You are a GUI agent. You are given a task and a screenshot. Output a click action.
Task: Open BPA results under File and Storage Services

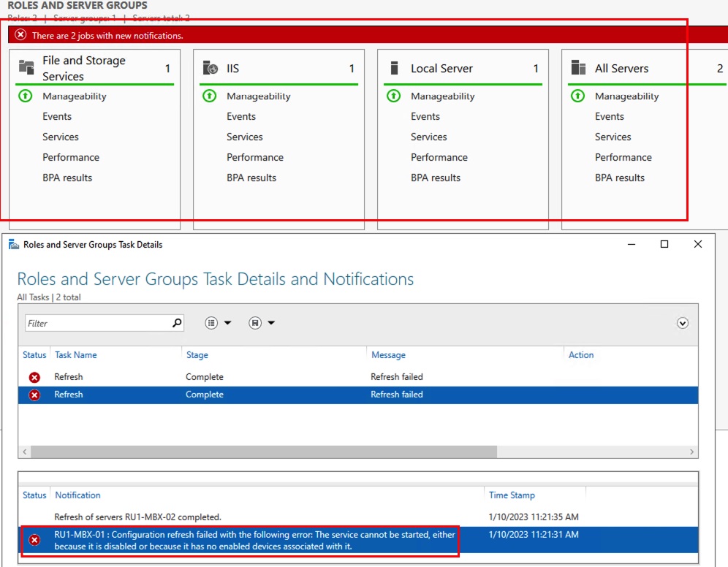67,178
